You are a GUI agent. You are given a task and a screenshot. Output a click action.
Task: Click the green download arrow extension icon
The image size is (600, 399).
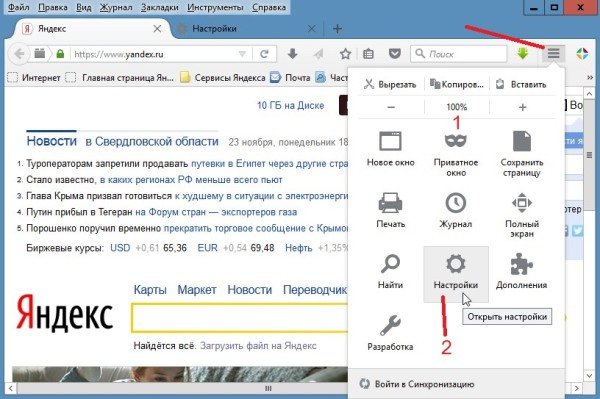[523, 53]
